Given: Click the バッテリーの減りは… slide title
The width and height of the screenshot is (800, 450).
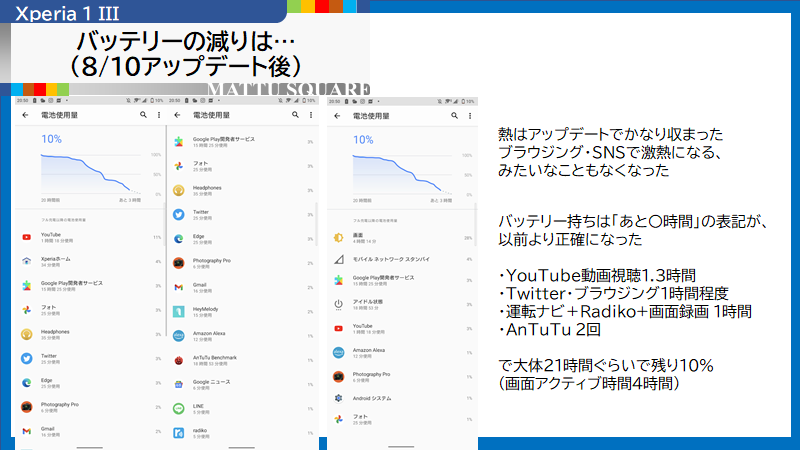Looking at the screenshot, I should (186, 42).
